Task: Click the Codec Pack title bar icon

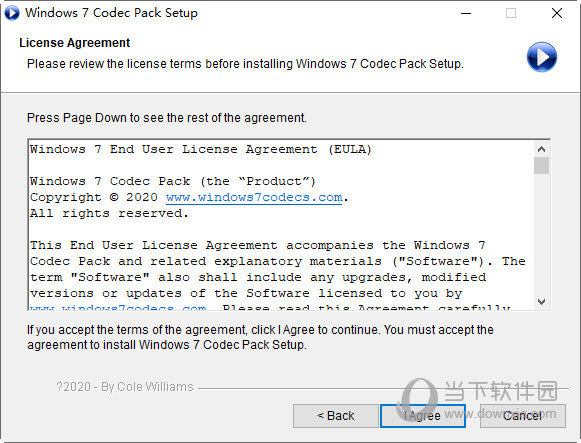Action: pos(12,13)
